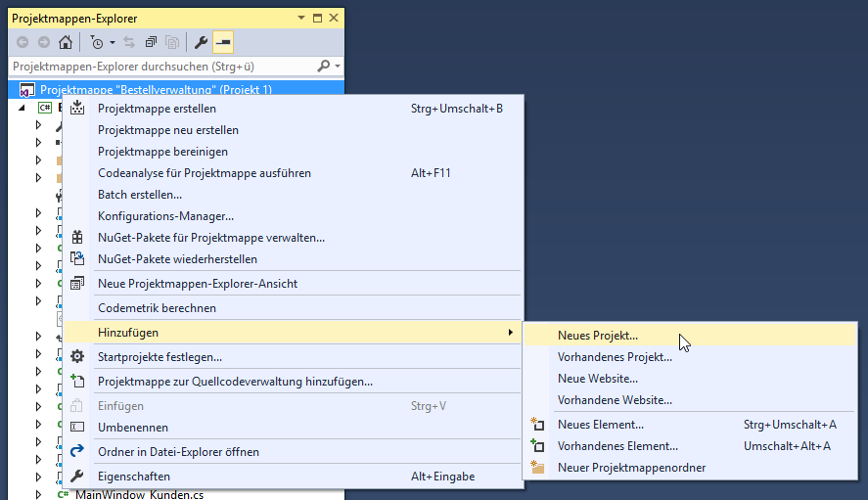Click the Umbenennen rename icon
This screenshot has height=500, width=868.
click(77, 427)
